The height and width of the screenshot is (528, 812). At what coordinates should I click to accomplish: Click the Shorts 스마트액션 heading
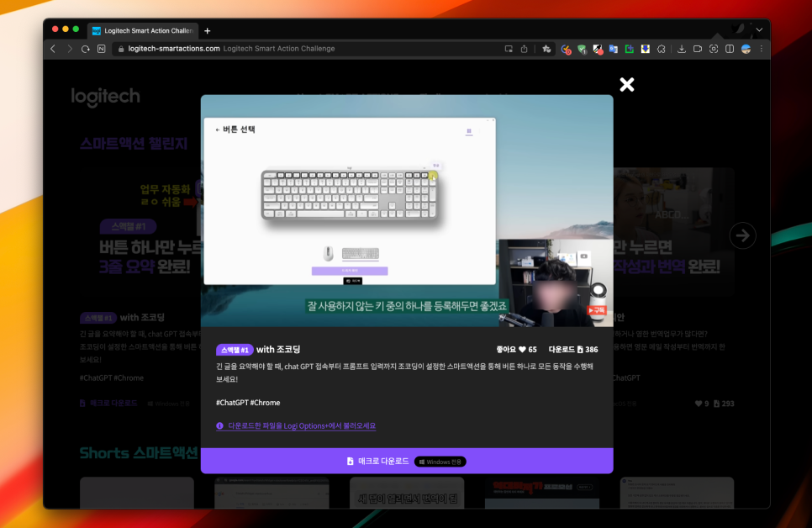pos(139,453)
